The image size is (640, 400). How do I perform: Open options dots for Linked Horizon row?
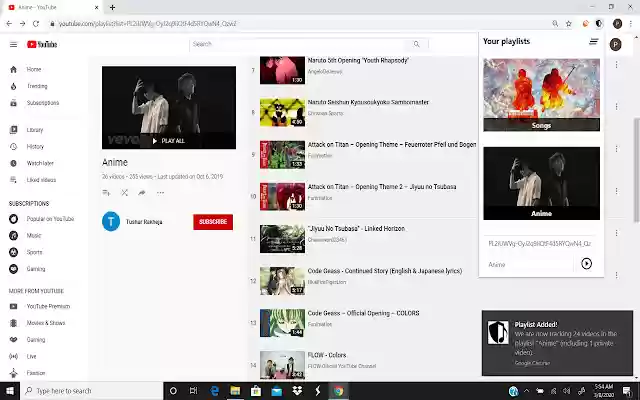pos(616,233)
